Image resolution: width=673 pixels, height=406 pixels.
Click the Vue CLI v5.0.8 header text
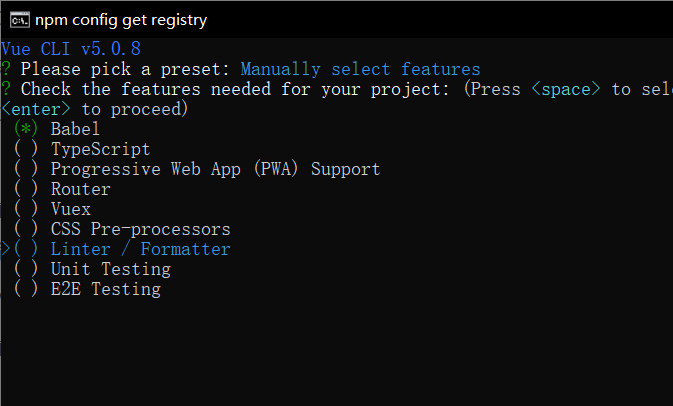tap(71, 49)
